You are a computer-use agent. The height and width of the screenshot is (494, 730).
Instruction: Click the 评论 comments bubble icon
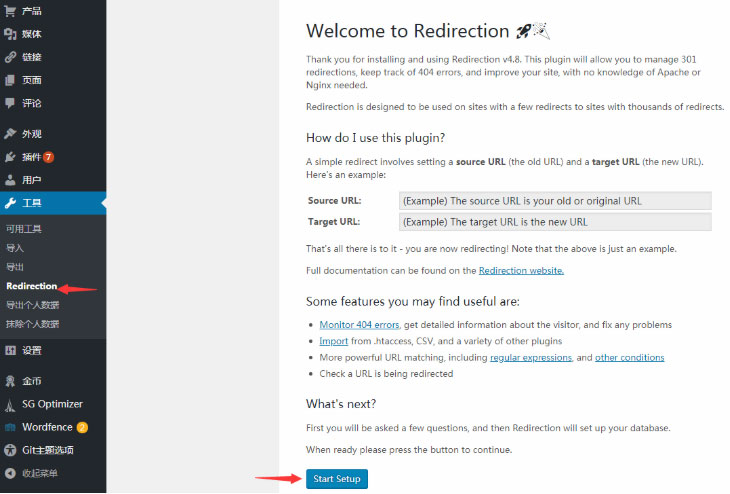[10, 103]
